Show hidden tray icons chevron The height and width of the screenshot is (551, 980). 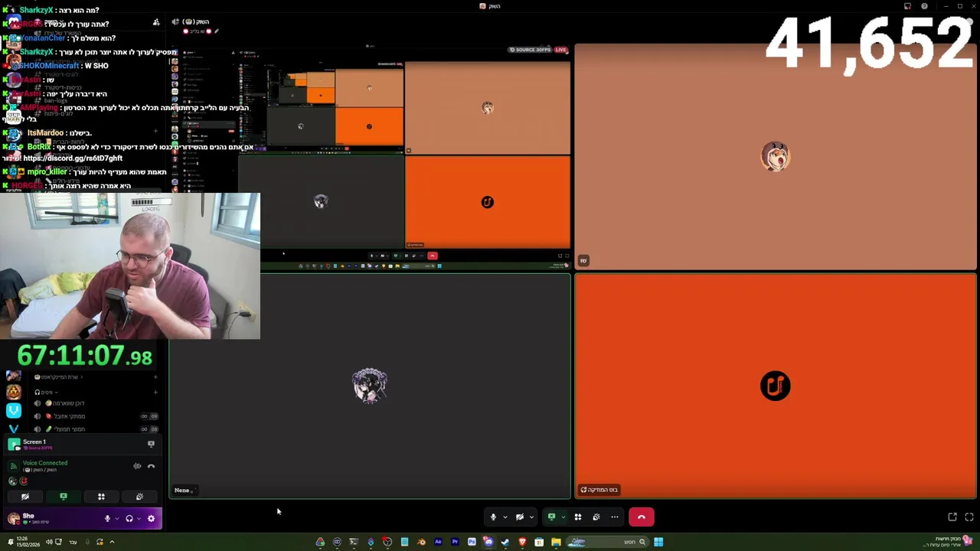112,542
